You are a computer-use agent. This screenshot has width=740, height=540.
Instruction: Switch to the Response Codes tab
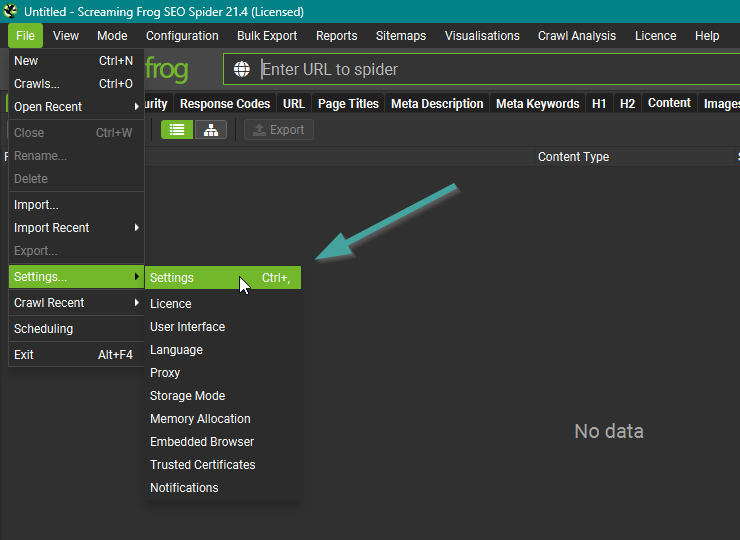tap(225, 104)
